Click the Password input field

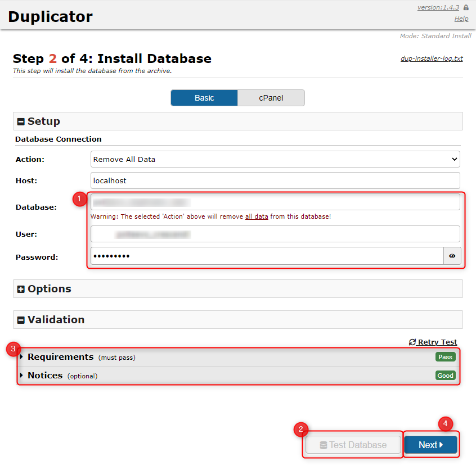point(267,256)
